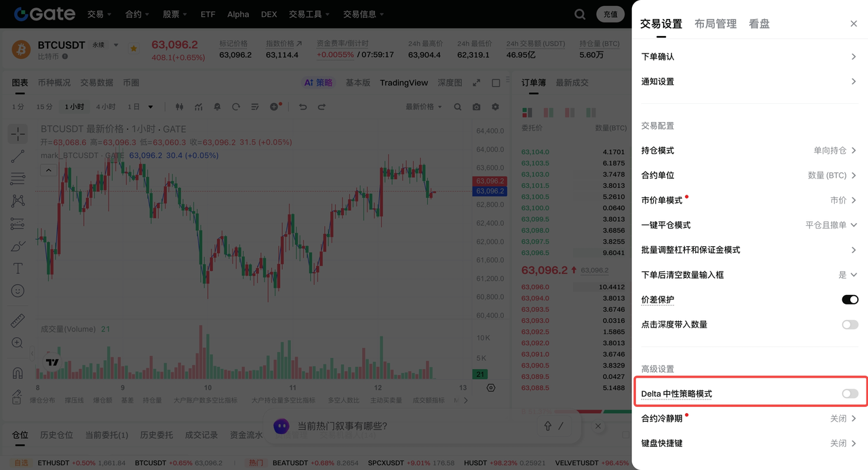Expand the 通知设置 row

click(x=749, y=81)
